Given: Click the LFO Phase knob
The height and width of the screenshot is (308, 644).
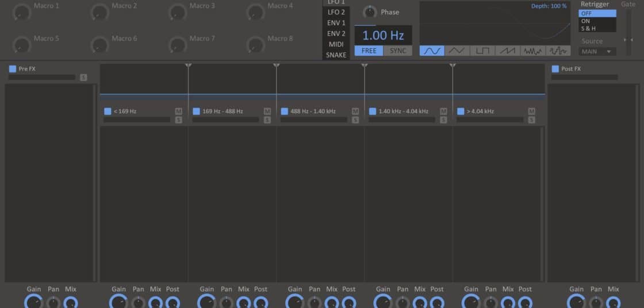Looking at the screenshot, I should pyautogui.click(x=370, y=12).
